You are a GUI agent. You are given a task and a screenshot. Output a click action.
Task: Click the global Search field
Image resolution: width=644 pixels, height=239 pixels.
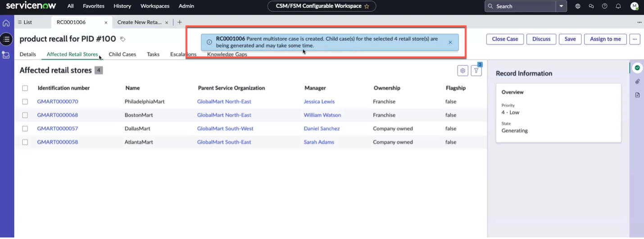click(x=520, y=6)
